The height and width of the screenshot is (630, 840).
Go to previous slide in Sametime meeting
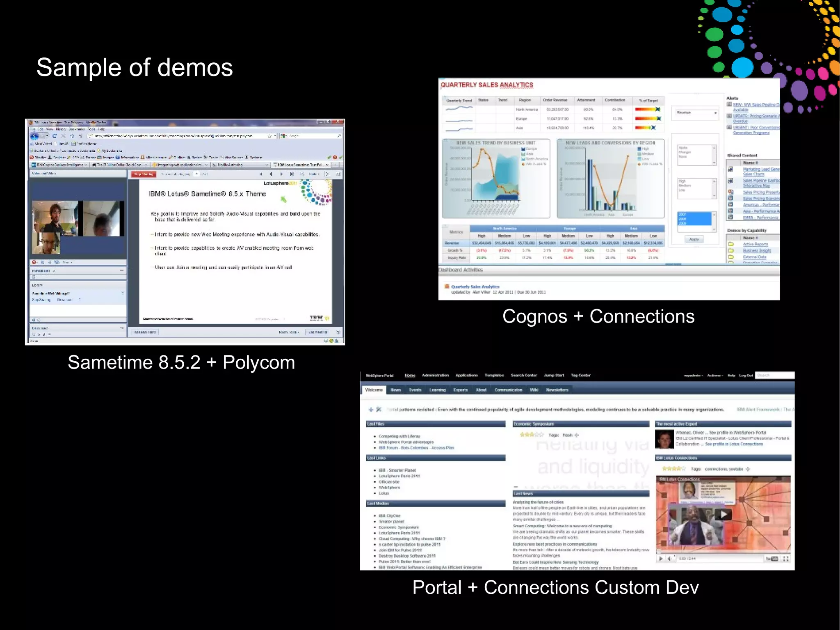271,174
